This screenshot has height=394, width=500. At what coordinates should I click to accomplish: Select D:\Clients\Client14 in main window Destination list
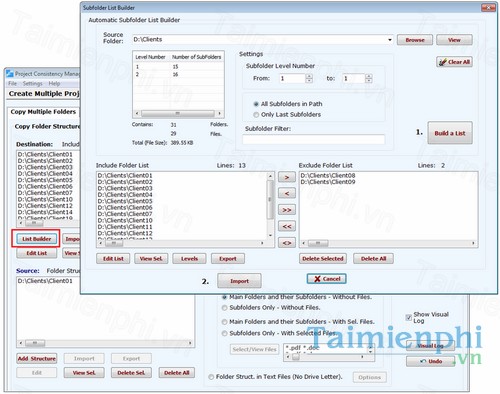tap(45, 212)
